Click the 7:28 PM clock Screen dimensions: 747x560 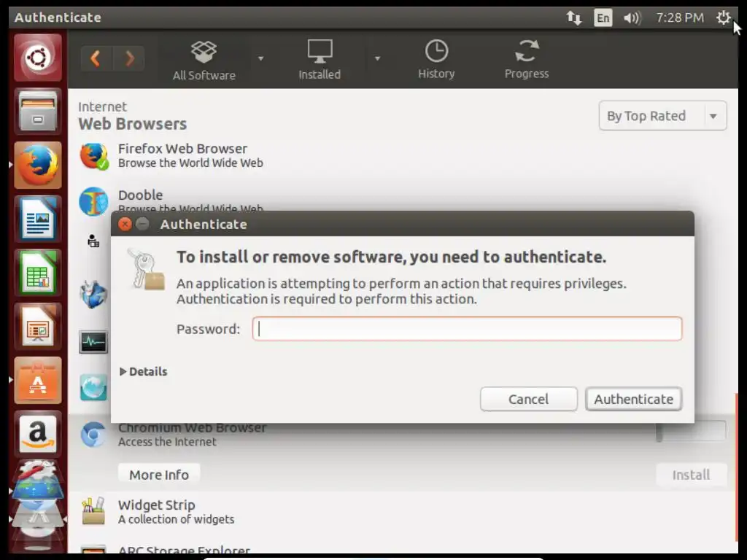pos(680,17)
